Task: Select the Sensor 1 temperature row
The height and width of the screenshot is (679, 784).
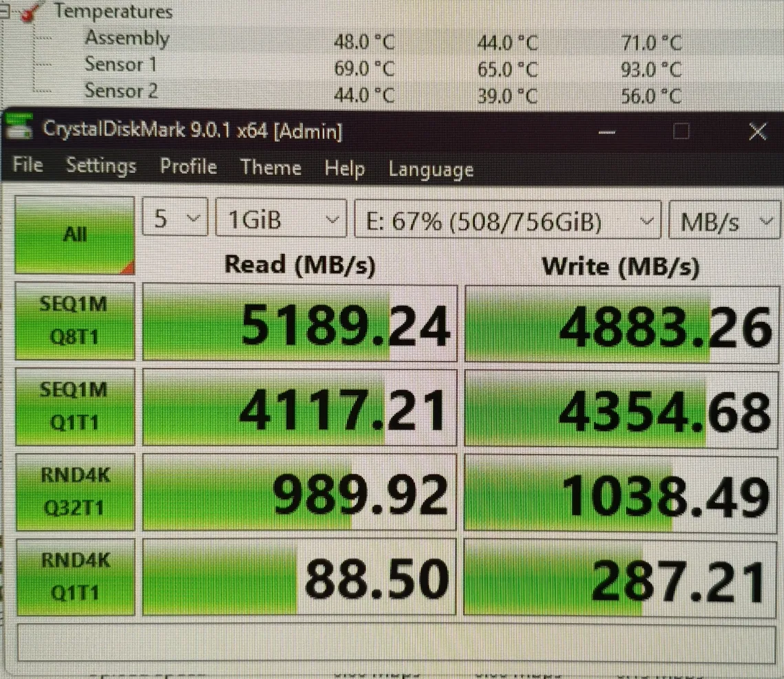Action: pyautogui.click(x=120, y=65)
